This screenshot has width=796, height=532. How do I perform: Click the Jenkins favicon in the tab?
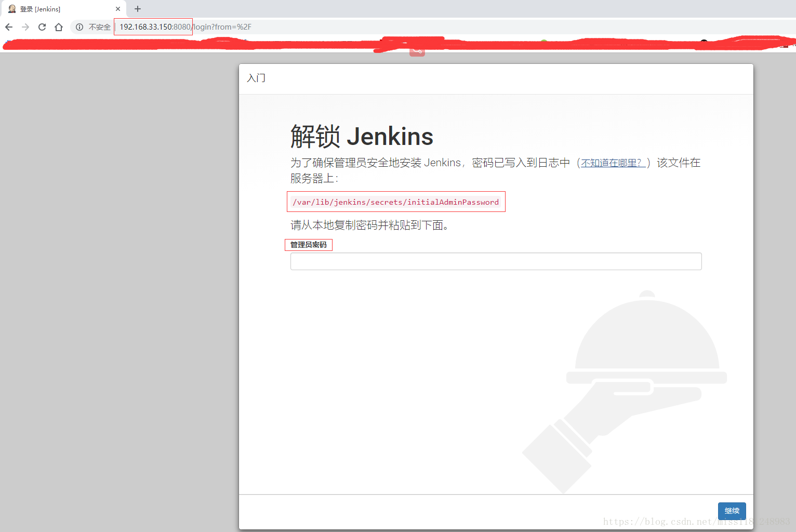point(12,9)
